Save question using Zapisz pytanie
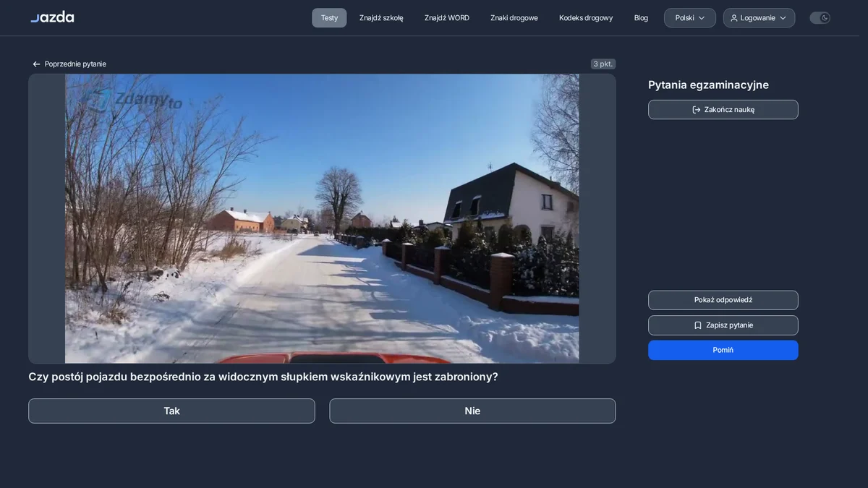 (723, 325)
